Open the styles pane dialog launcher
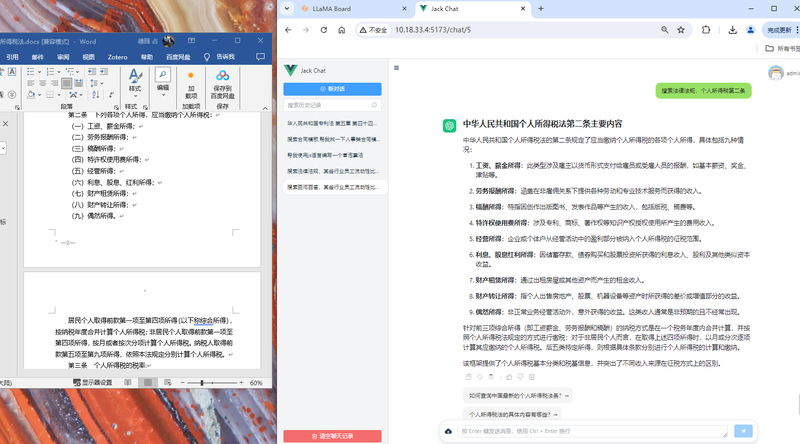Viewport: 800px width, 444px height. pos(145,107)
